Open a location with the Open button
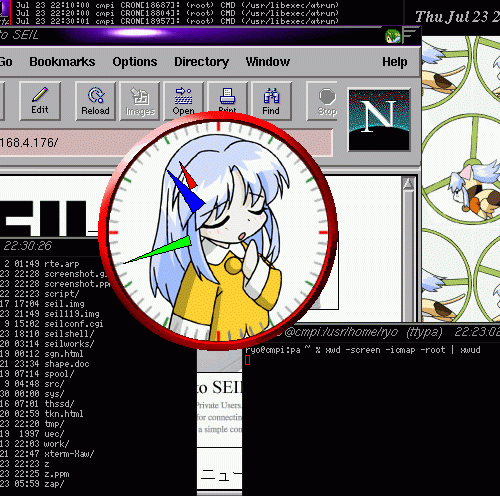 pos(184,101)
